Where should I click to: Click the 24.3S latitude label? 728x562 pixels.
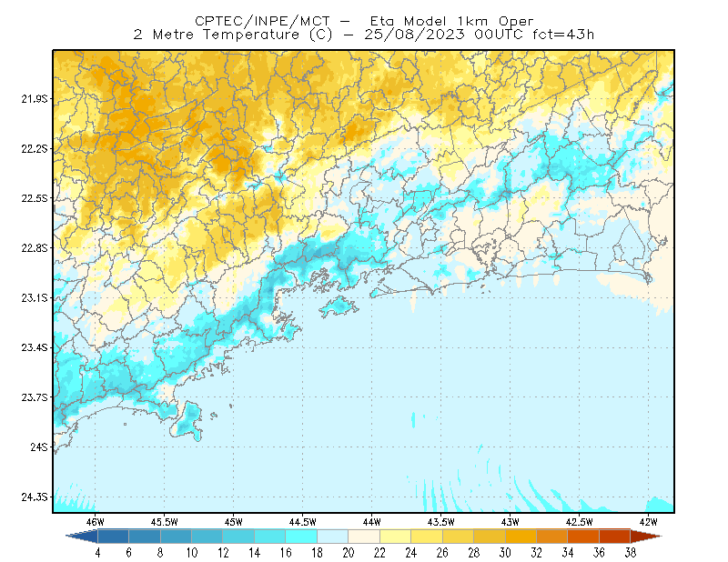35,497
